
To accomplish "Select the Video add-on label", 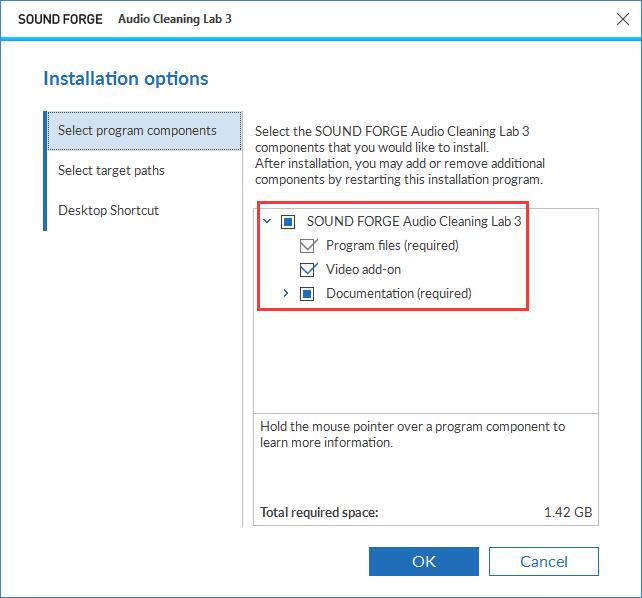I will (364, 269).
